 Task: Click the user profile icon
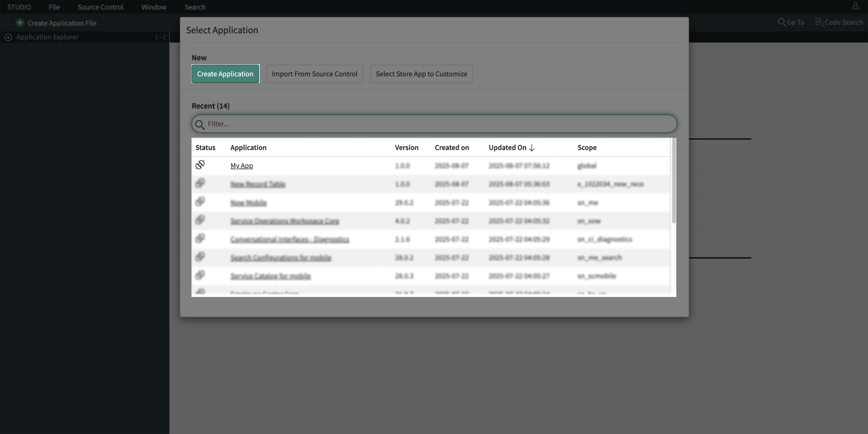point(855,6)
